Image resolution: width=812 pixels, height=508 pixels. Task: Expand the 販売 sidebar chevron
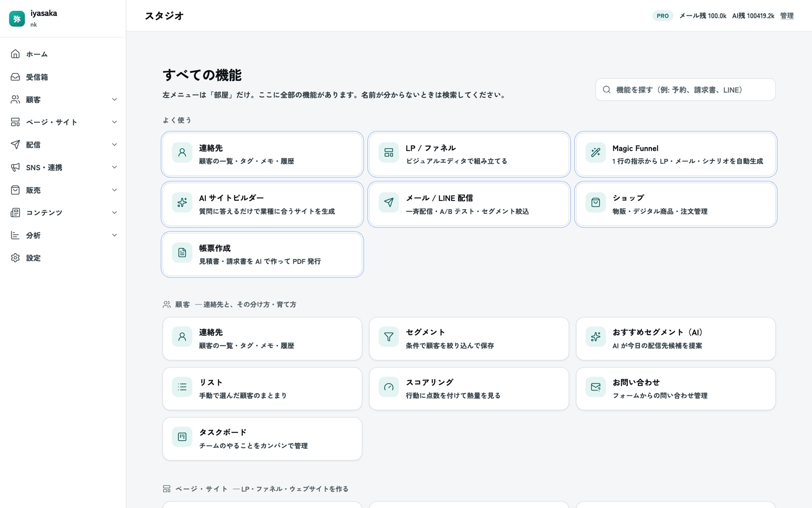tap(114, 190)
